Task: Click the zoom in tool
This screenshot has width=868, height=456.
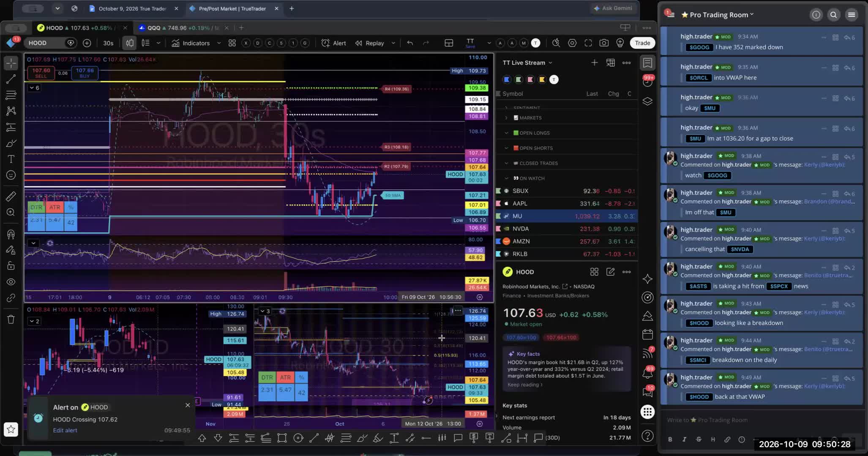Action: 11,212
